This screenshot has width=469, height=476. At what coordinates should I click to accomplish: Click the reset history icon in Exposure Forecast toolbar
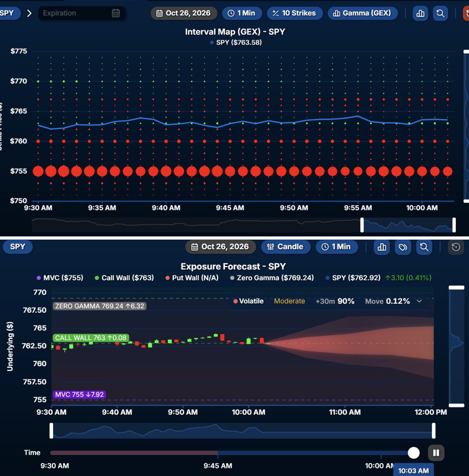456,247
